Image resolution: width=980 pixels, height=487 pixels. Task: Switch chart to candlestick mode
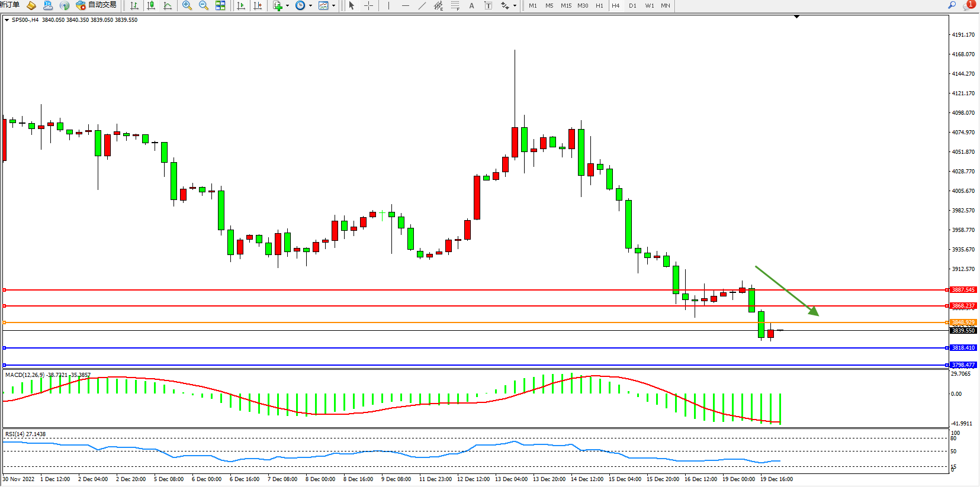click(151, 5)
